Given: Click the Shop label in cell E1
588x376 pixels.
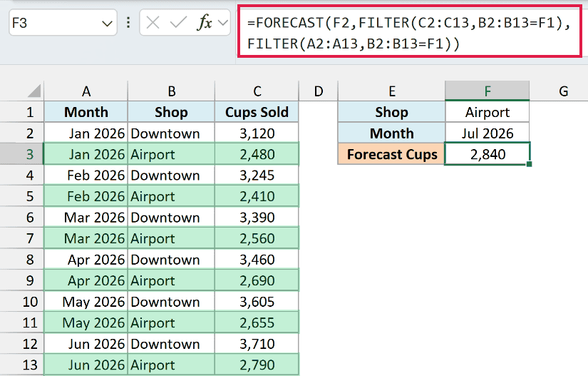Looking at the screenshot, I should click(x=391, y=112).
